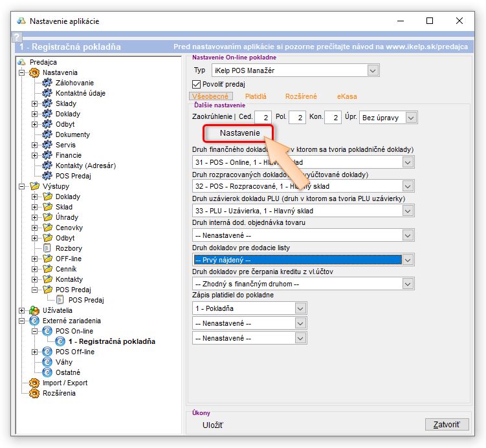
Task: Click the Rozbory document icon
Action: 47,248
